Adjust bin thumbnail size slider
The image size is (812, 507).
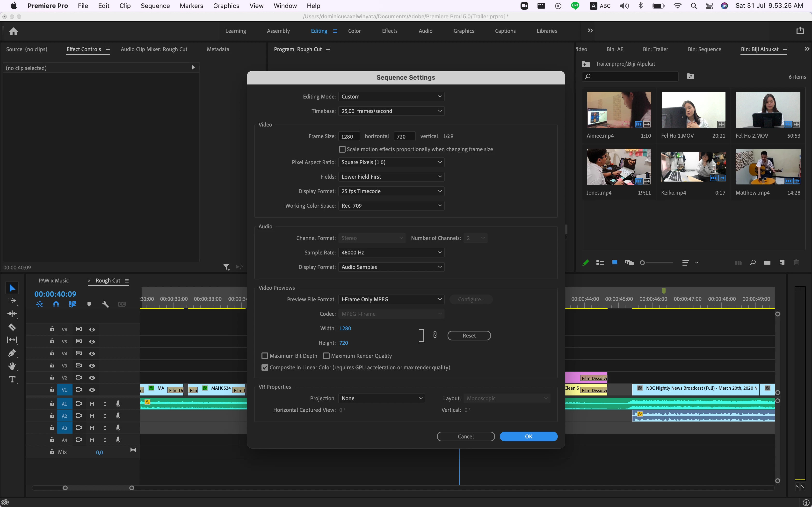coord(643,263)
